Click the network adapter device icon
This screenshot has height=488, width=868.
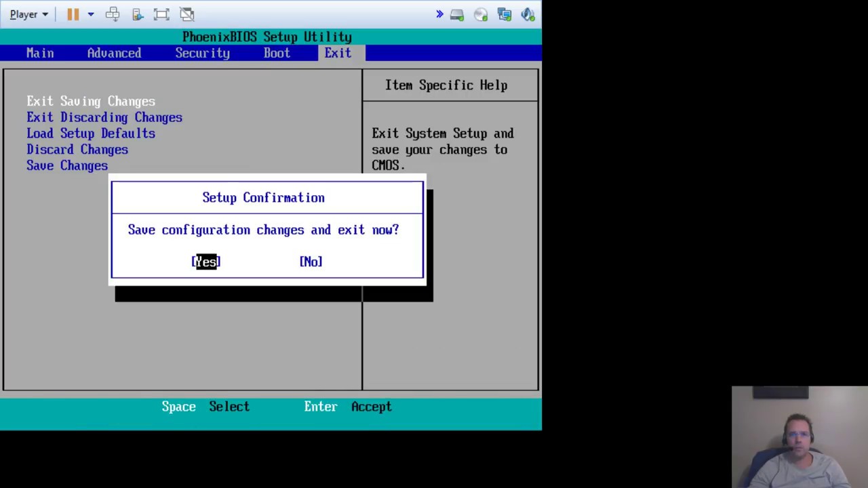pyautogui.click(x=505, y=14)
